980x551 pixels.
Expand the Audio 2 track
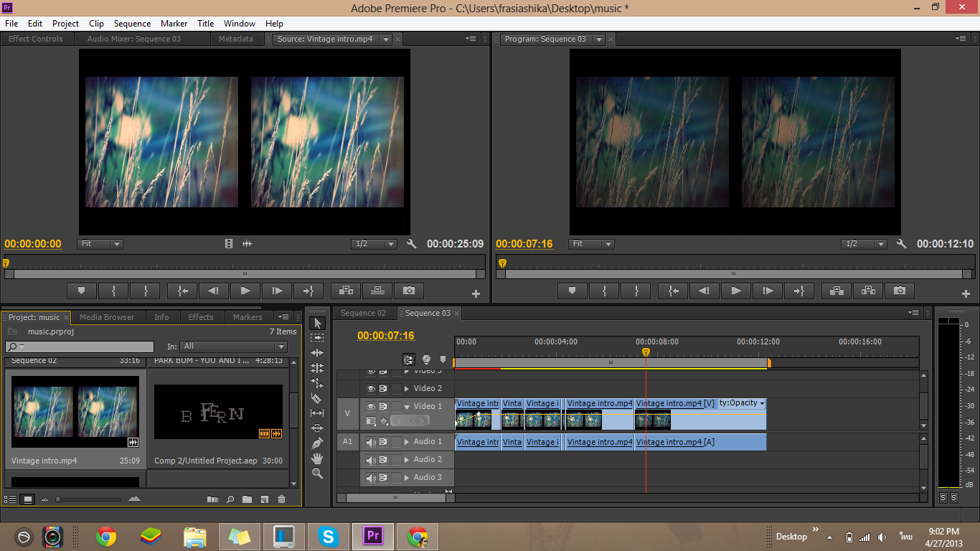coord(407,460)
